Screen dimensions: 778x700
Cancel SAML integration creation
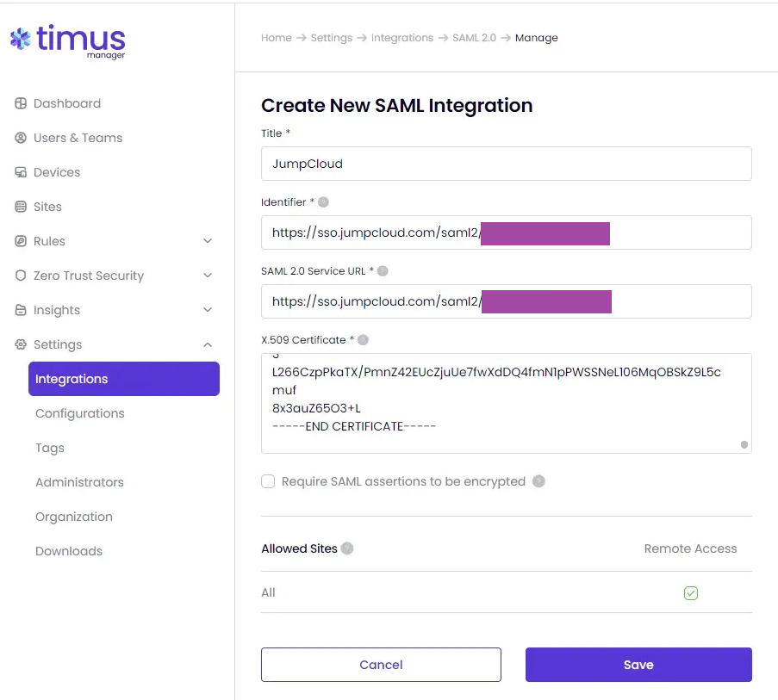tap(381, 665)
